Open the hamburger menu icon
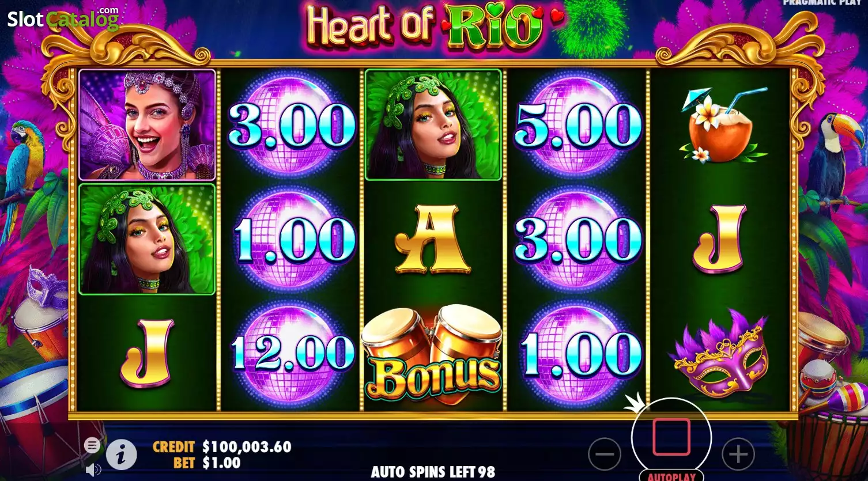 [x=92, y=445]
